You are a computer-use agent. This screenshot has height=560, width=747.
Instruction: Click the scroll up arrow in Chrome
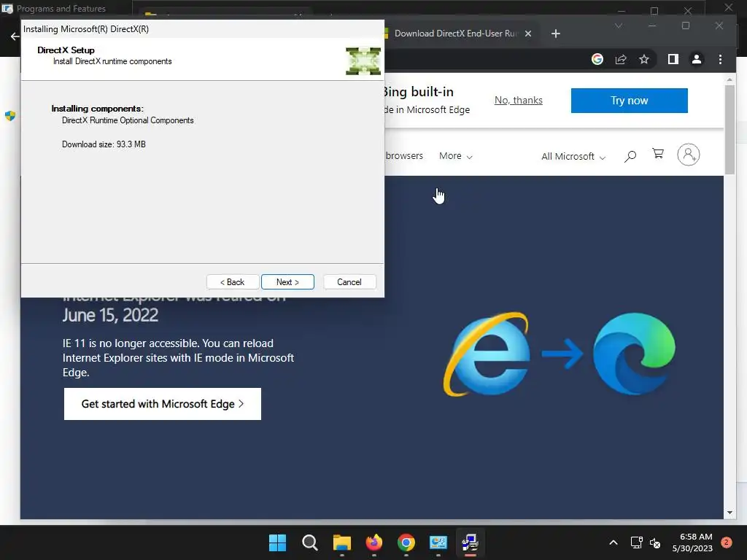729,79
